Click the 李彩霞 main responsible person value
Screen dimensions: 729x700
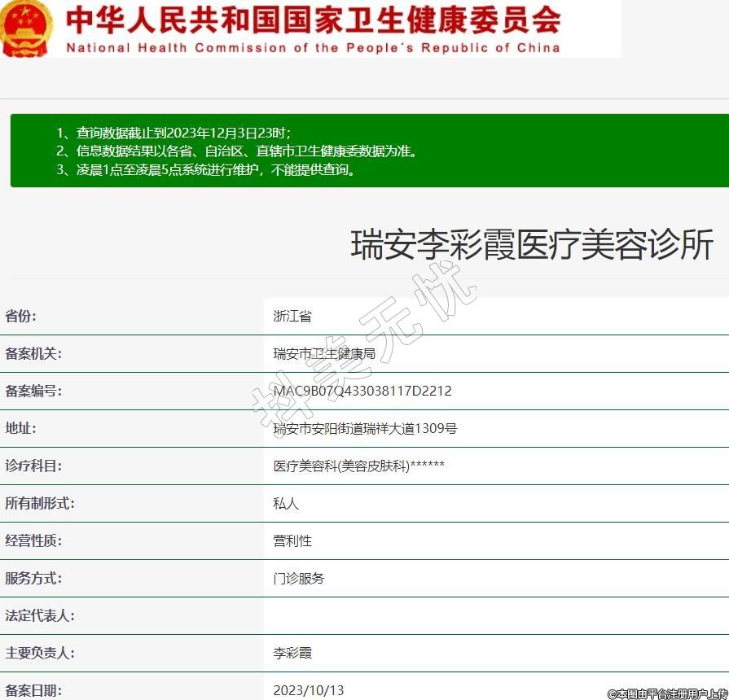292,654
